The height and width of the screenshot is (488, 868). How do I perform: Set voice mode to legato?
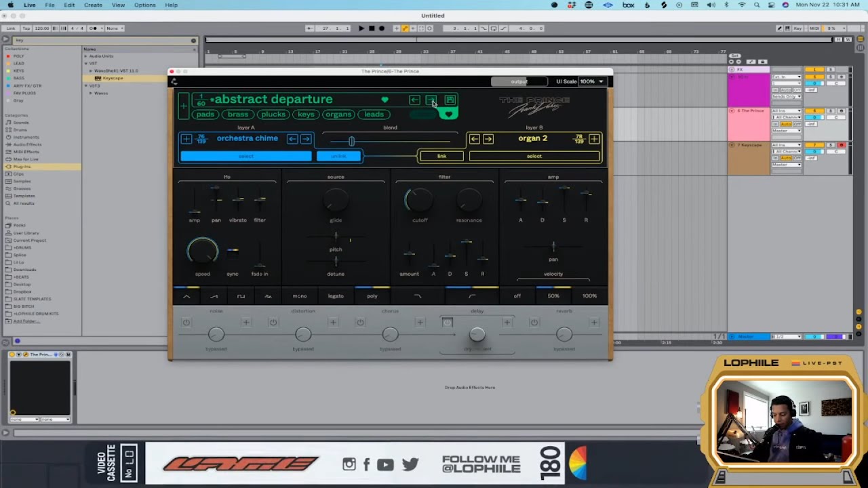pos(336,296)
